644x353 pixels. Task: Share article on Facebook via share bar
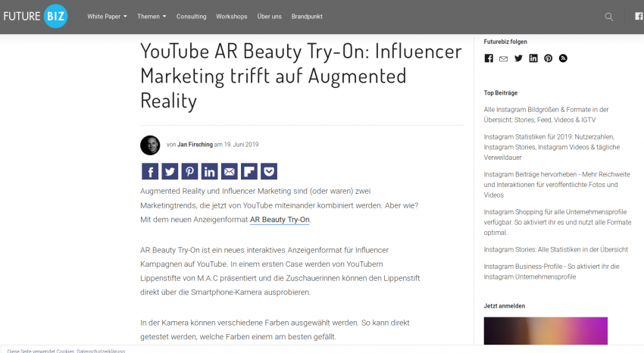150,171
